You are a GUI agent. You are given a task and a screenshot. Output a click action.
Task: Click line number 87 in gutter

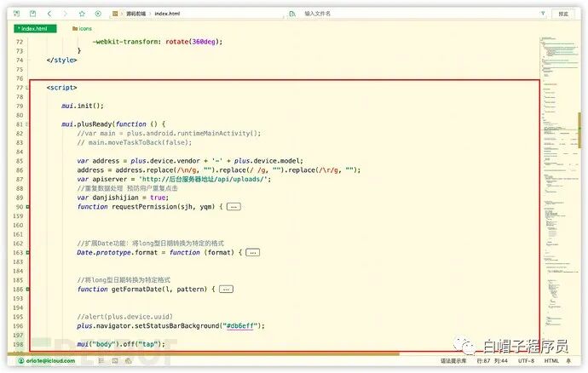[x=20, y=179]
